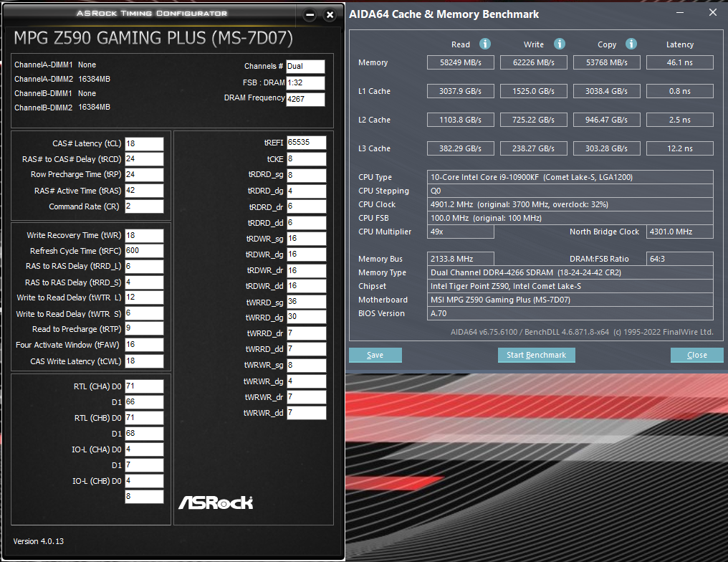Minimize the ASRock Timing Configurator window
Viewport: 728px width, 562px height.
coord(310,15)
